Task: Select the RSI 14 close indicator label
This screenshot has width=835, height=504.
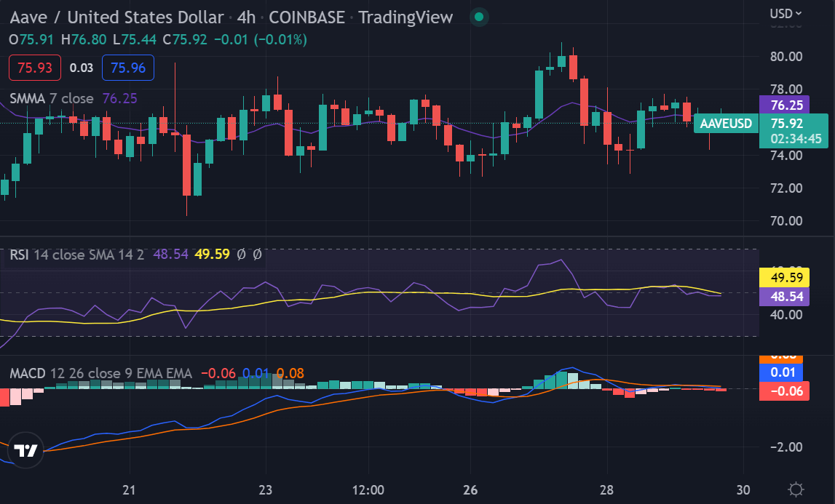Action: coord(76,255)
